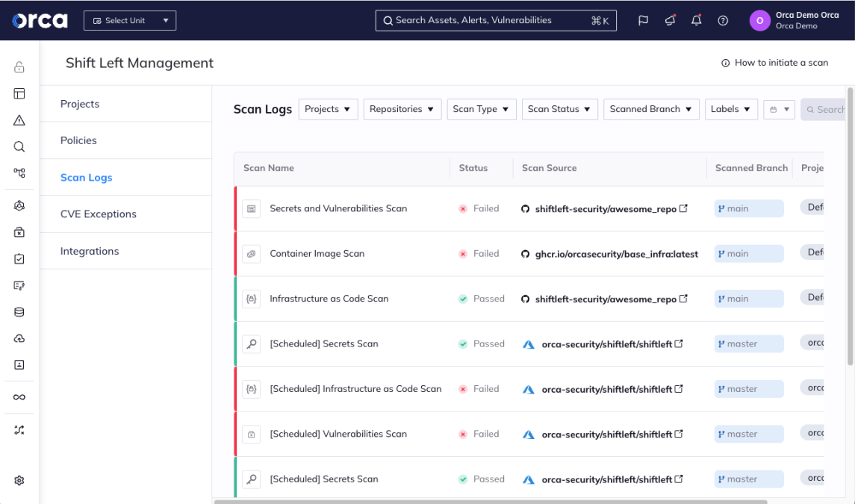Open the search magnifier sidebar icon
The image size is (855, 504).
coord(19,147)
